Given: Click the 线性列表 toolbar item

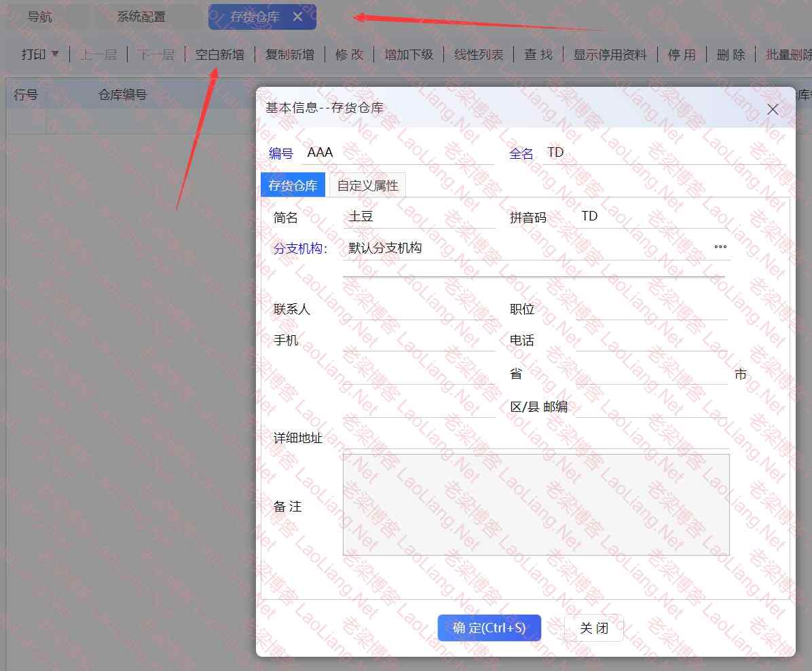Looking at the screenshot, I should (x=479, y=55).
